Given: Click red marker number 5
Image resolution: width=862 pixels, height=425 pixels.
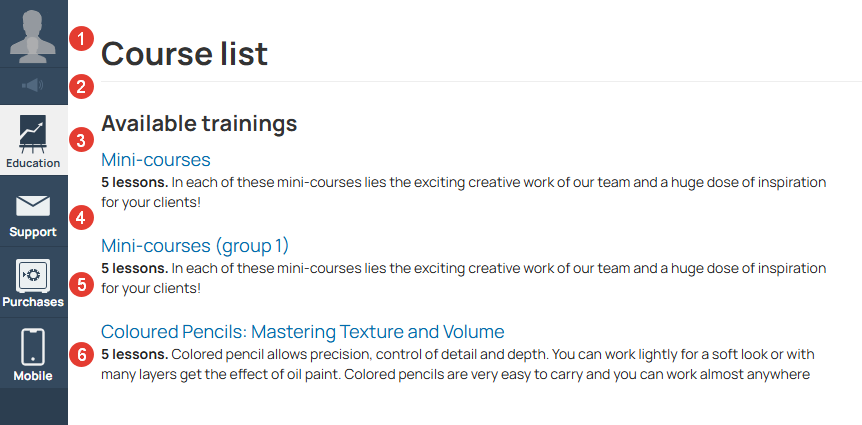Looking at the screenshot, I should pos(81,284).
